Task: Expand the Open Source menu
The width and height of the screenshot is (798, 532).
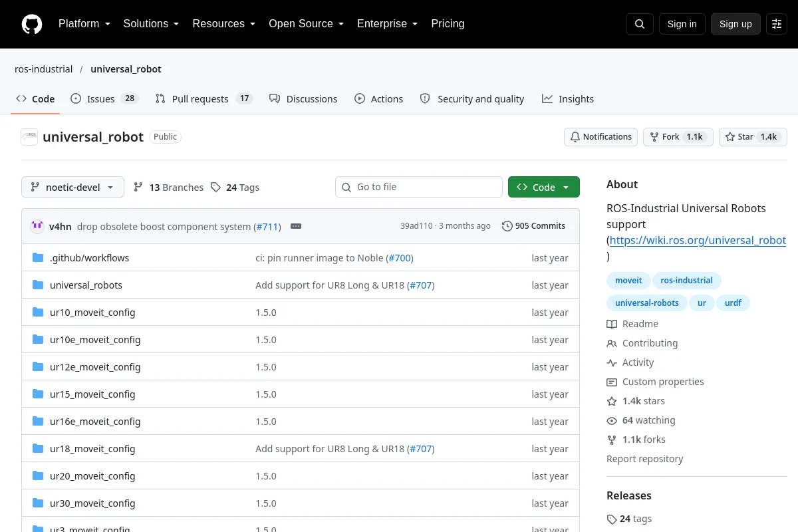Action: (x=306, y=24)
